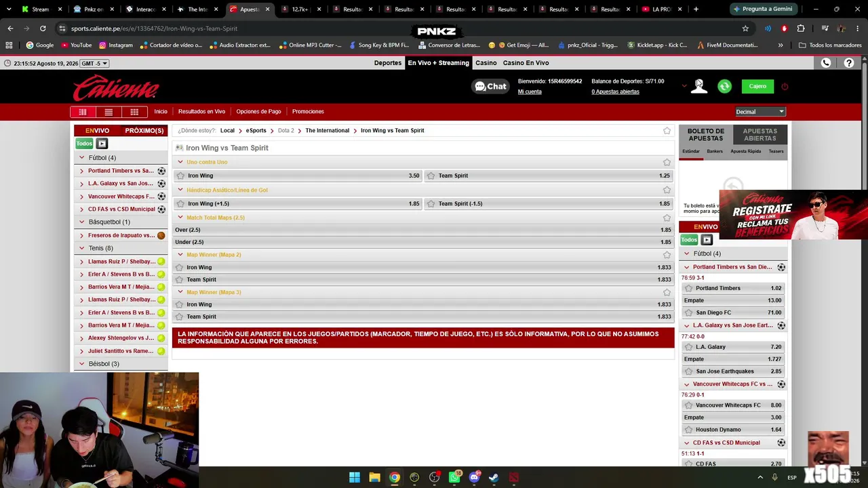Open the Alexey Shtengelov tennis match
Viewport: 868px width, 488px height.
(x=121, y=338)
